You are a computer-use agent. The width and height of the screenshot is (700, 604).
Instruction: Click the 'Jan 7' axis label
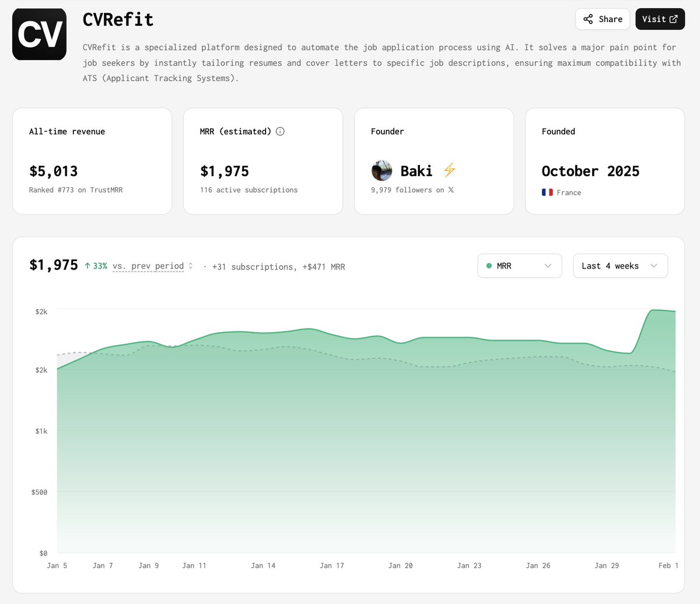coord(103,565)
